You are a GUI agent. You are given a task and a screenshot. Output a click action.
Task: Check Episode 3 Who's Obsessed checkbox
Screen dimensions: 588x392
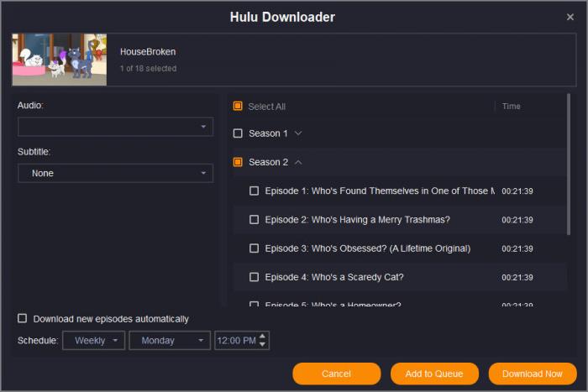pos(255,248)
